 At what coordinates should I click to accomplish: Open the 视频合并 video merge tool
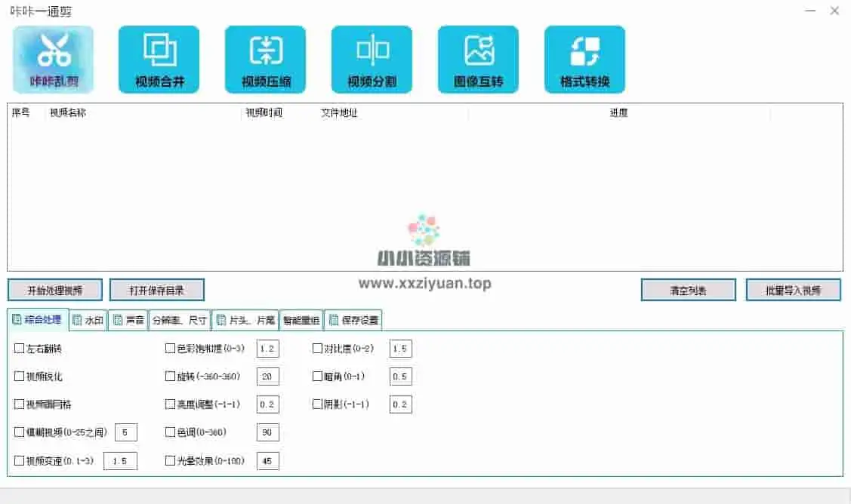159,59
